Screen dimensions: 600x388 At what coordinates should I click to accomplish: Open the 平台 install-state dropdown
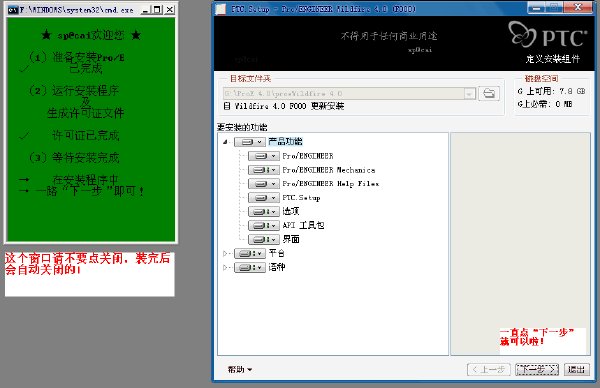[x=249, y=253]
